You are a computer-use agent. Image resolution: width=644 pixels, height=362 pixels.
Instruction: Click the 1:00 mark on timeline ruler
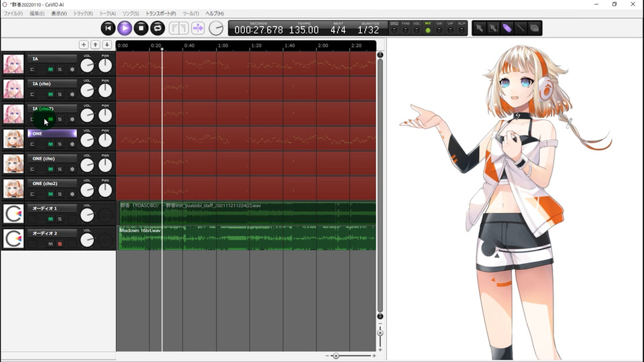[223, 46]
